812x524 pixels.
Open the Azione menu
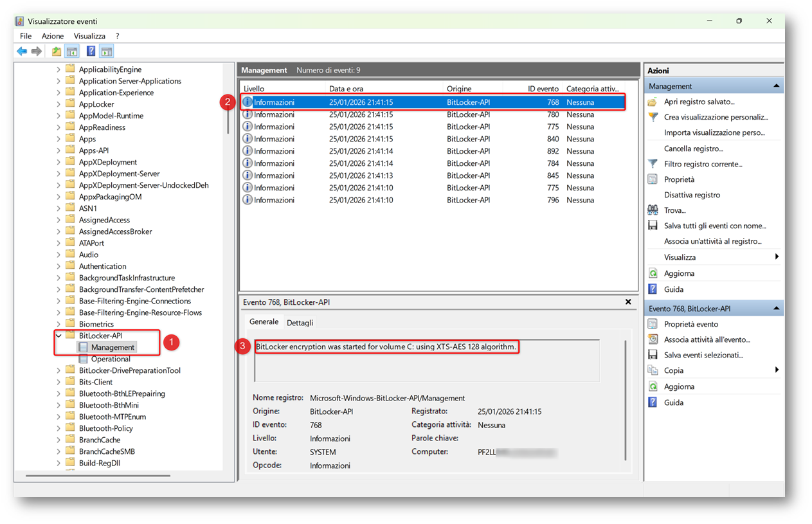53,36
